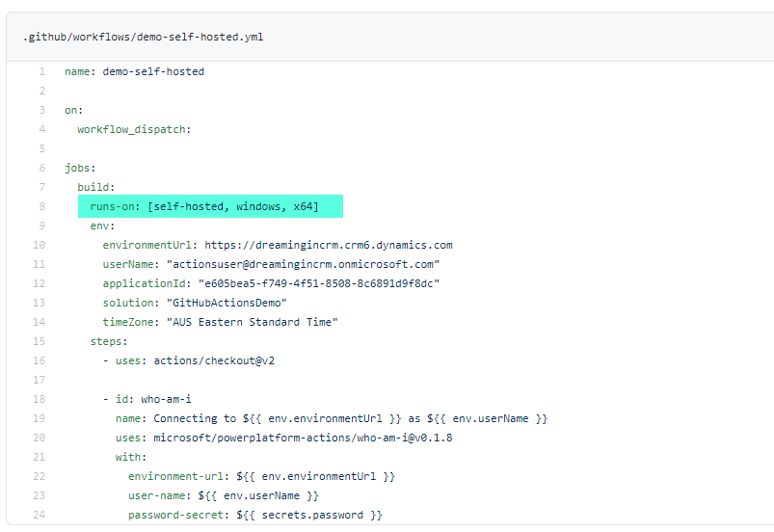774x532 pixels.
Task: Click line number 8 in gutter
Action: 41,206
